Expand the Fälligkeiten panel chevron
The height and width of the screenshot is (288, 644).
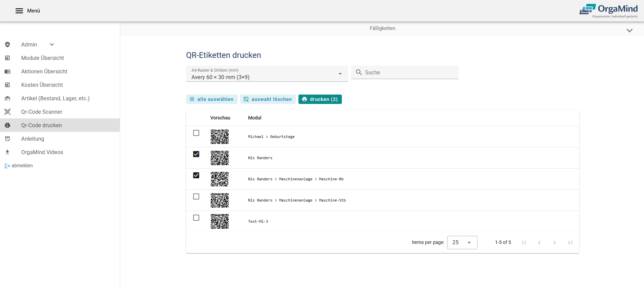click(x=629, y=30)
